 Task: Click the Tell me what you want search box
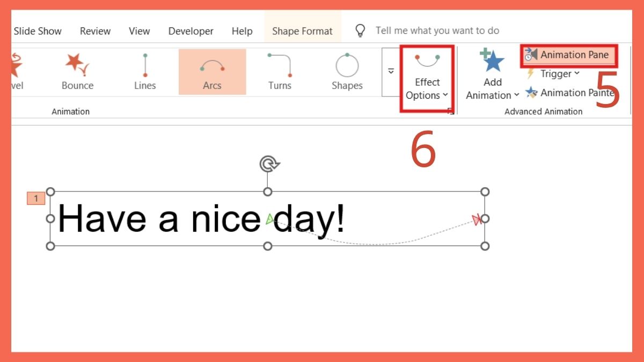point(437,30)
